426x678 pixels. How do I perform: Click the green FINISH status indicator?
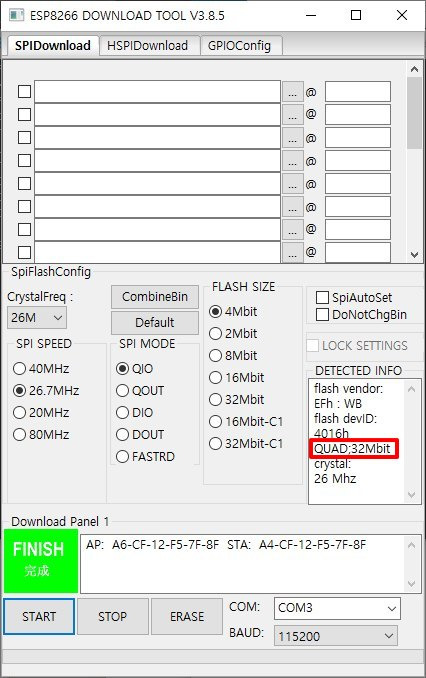pyautogui.click(x=41, y=561)
